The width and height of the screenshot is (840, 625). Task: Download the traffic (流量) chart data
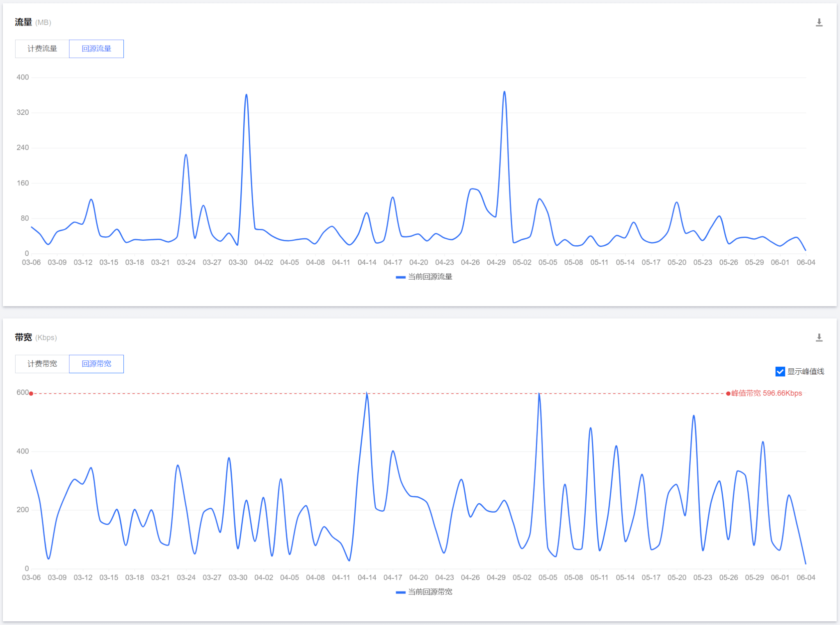[819, 23]
